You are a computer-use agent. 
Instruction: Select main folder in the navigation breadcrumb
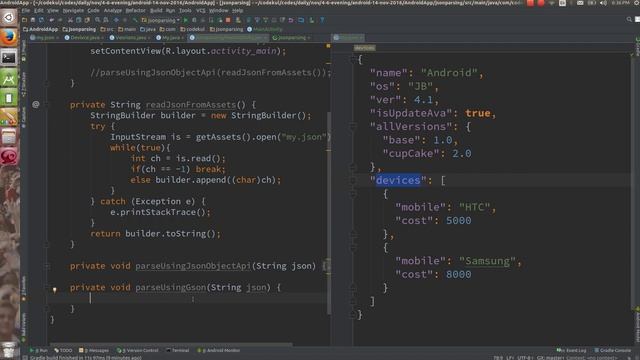coord(127,29)
